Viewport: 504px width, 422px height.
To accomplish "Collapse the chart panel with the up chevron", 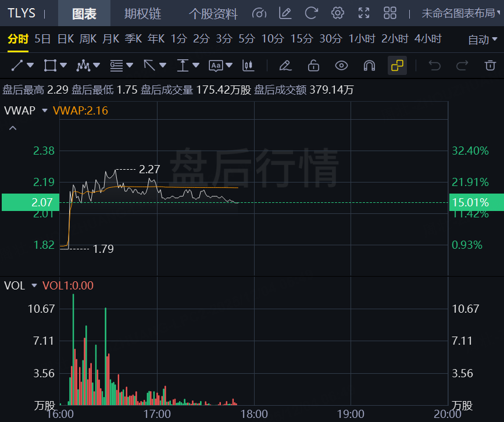I will (x=13, y=128).
